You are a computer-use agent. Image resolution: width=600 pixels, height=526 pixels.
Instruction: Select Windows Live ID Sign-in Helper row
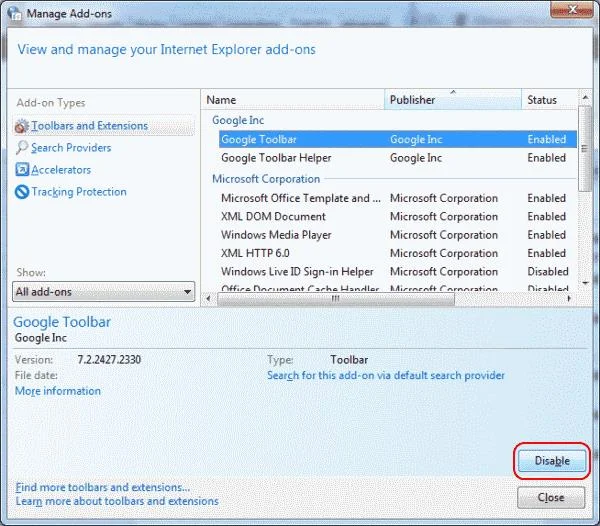(x=398, y=272)
